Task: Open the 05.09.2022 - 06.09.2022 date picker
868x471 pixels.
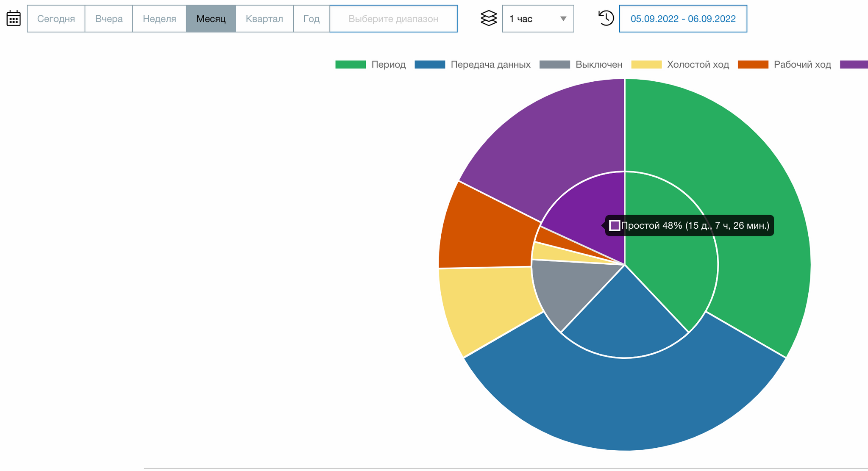Action: (x=683, y=19)
